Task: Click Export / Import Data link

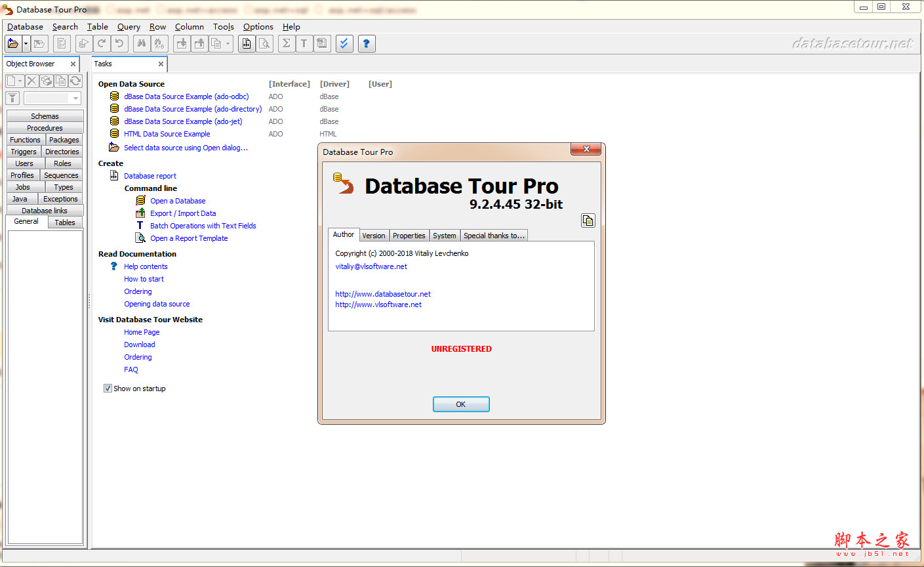Action: pyautogui.click(x=183, y=213)
